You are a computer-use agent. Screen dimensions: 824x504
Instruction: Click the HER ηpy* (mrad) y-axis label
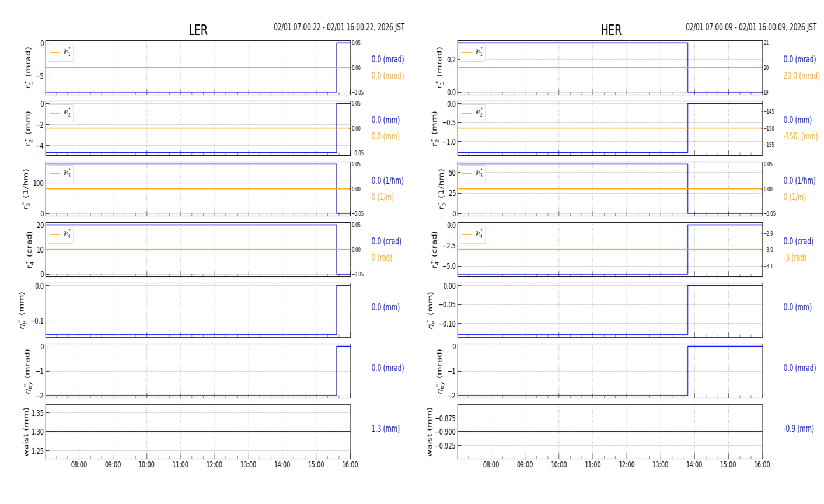click(439, 371)
